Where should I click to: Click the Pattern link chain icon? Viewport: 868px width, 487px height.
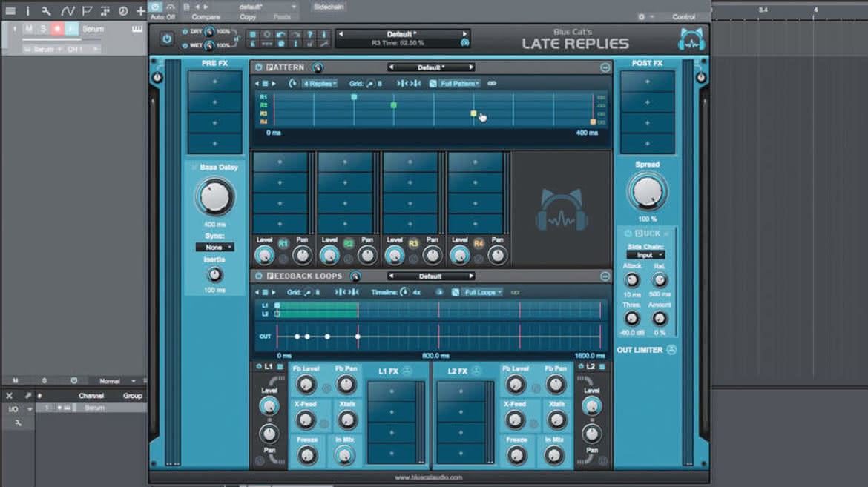click(x=492, y=84)
